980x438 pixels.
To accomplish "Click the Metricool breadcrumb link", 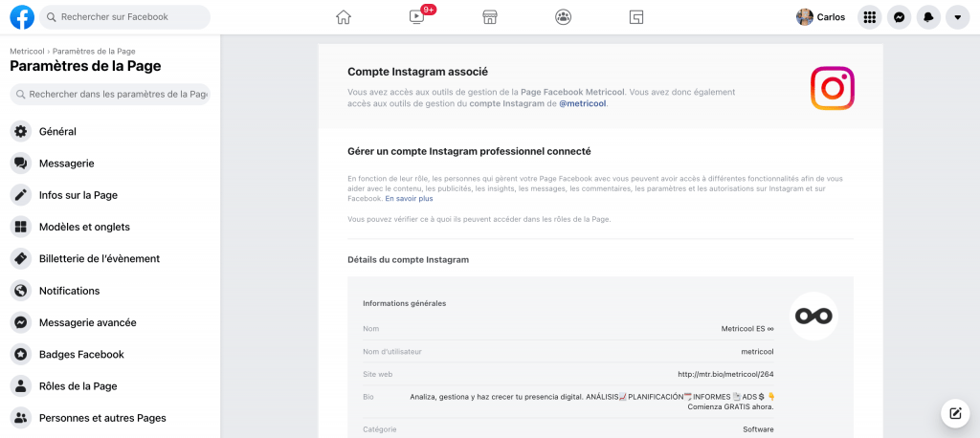I will 27,52.
